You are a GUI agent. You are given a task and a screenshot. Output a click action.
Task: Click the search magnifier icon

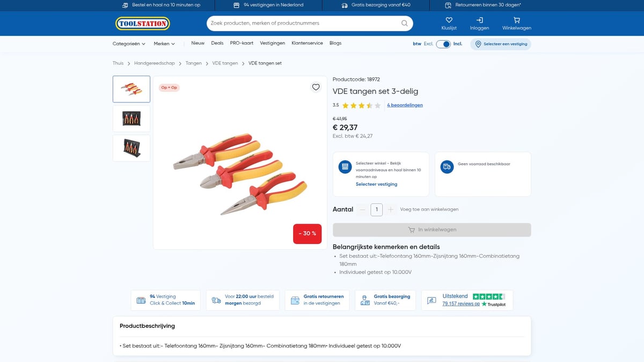[x=405, y=24]
